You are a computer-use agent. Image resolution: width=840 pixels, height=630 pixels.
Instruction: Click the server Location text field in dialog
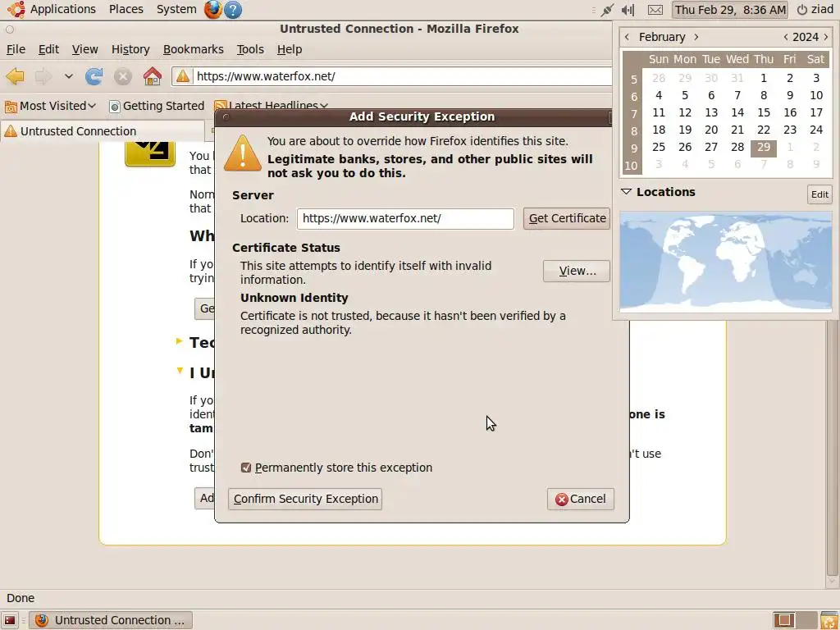[405, 218]
